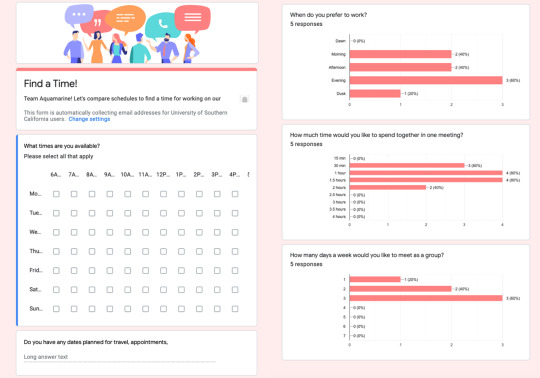The height and width of the screenshot is (378, 540).
Task: Tick Saturday 10AM availability checkbox
Action: [128, 290]
